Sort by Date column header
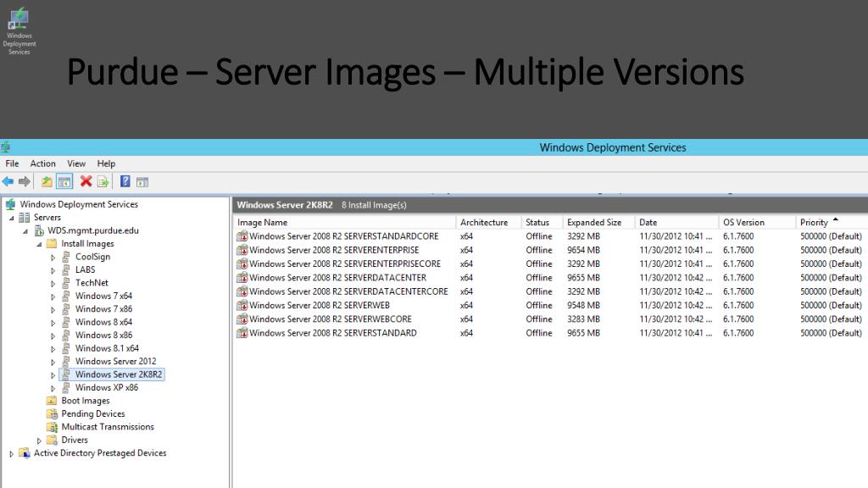868x488 pixels. [x=676, y=223]
